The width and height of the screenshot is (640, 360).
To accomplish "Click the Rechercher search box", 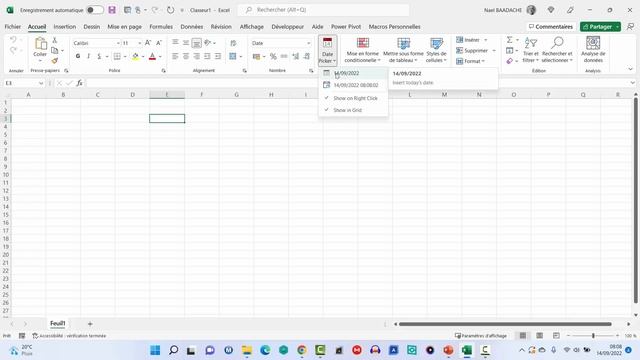I will [x=323, y=10].
